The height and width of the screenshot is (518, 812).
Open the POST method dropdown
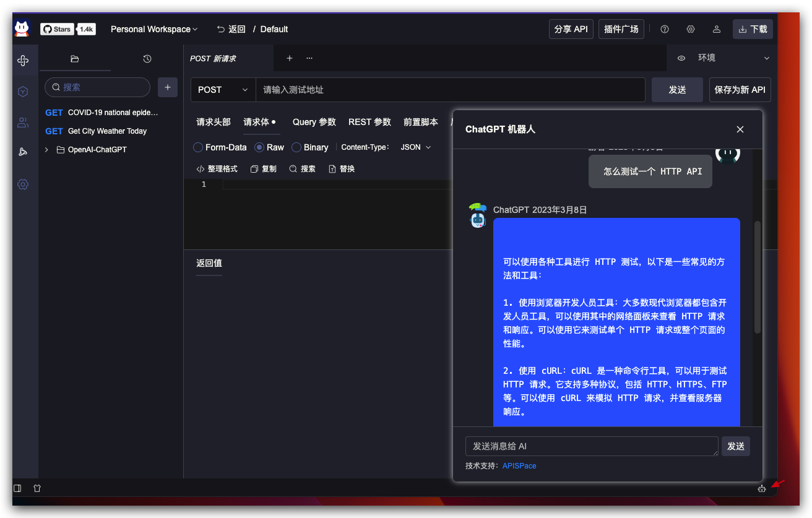[x=223, y=90]
